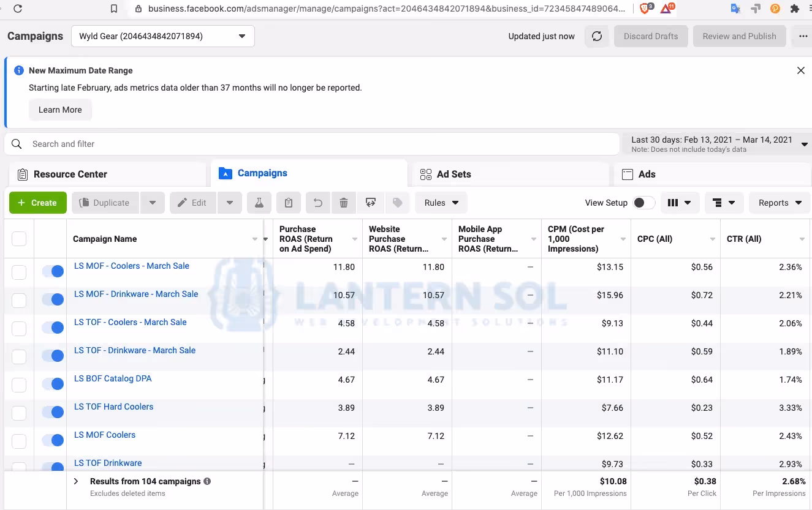812x510 pixels.
Task: Open the LS MOF Coolers campaign link
Action: tap(105, 435)
